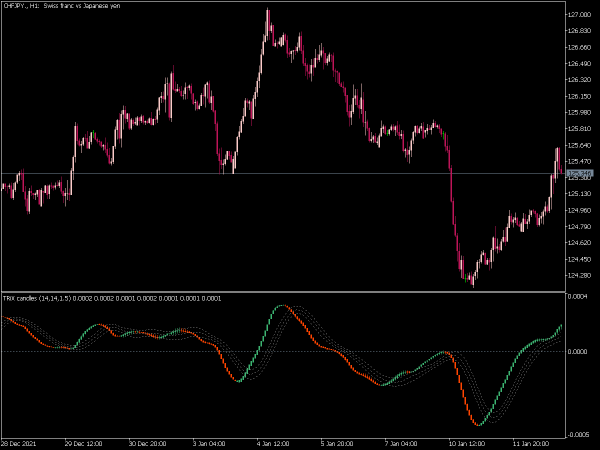Click the highlighted current price label
Image resolution: width=600 pixels, height=450 pixels.
[580, 174]
